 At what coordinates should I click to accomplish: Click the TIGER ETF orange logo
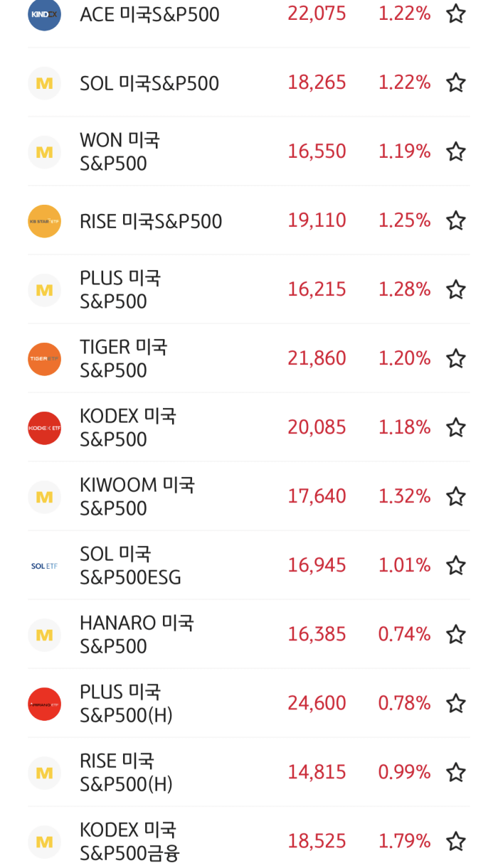(44, 358)
